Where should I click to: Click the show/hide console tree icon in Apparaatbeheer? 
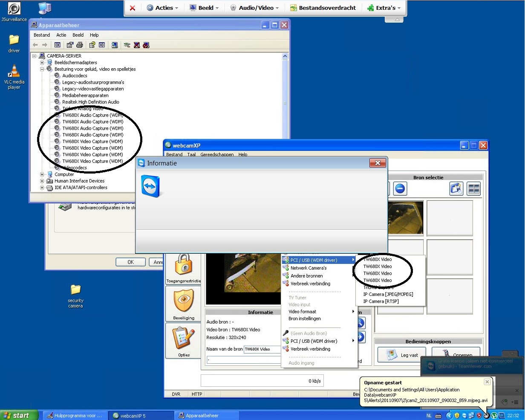click(57, 45)
